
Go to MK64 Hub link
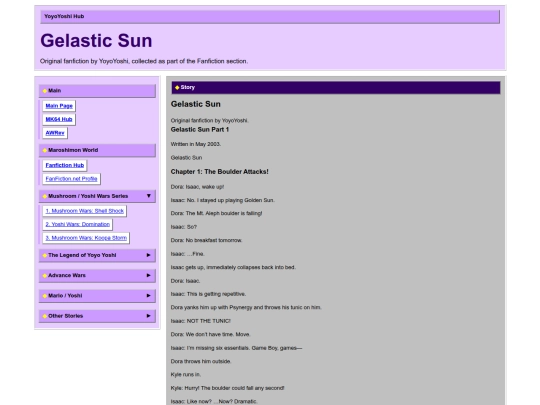pos(59,119)
